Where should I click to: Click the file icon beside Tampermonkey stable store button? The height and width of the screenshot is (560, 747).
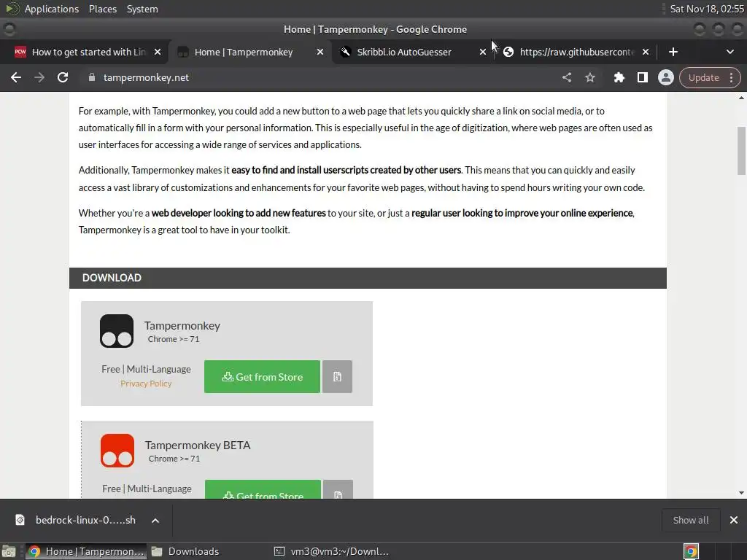[337, 377]
